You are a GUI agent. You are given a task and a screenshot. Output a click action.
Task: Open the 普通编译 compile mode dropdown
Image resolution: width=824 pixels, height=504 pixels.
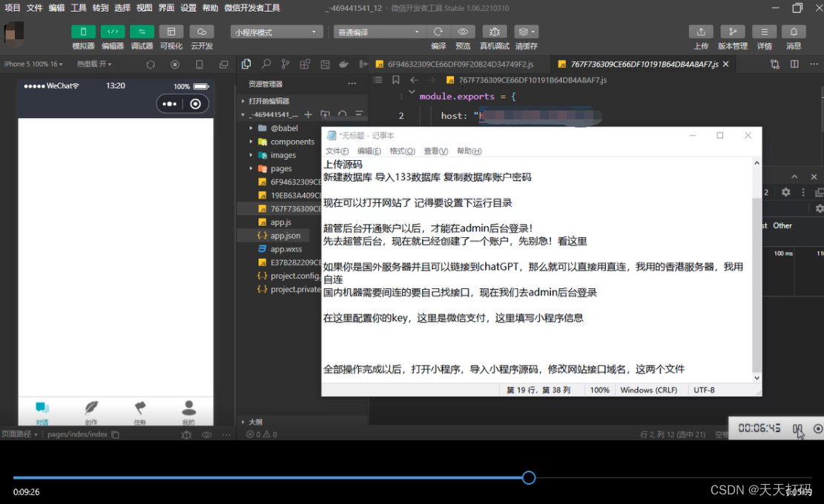click(379, 32)
